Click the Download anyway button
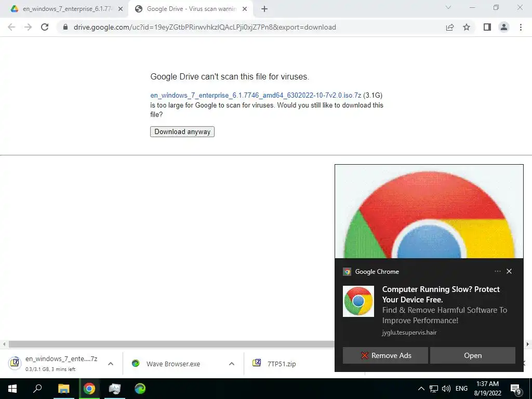 (x=182, y=131)
